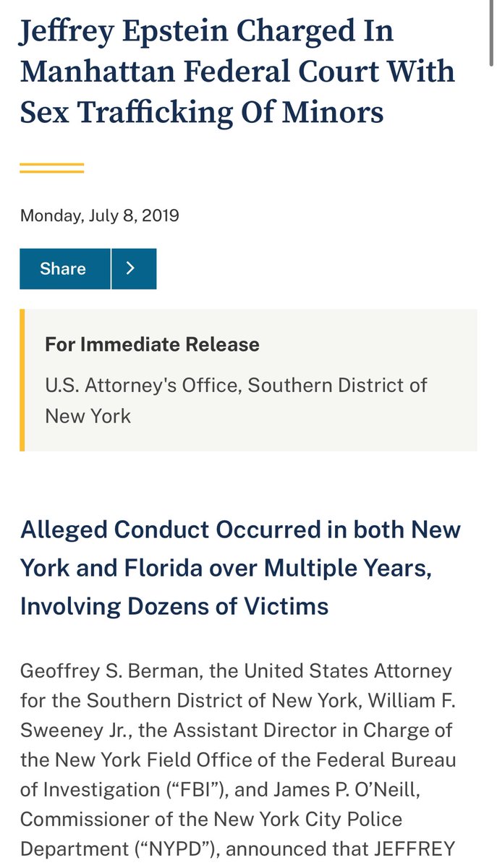497x868 pixels.
Task: Click the blue Share button
Action: tap(65, 269)
